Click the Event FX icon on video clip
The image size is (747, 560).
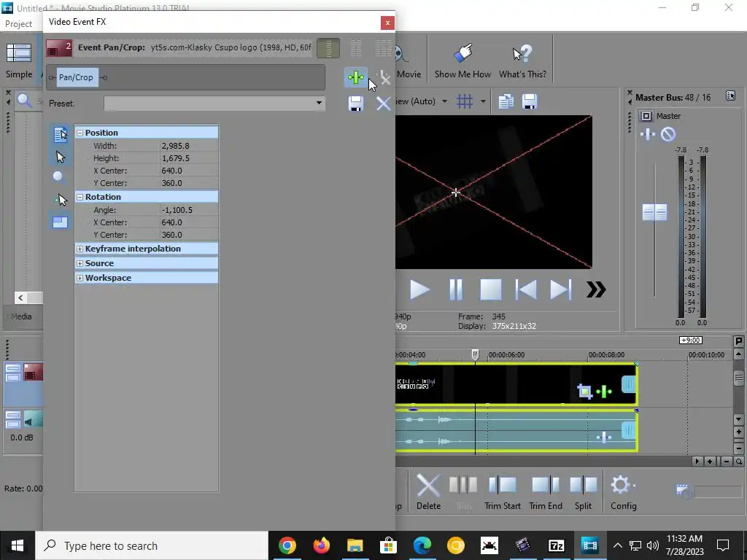coord(603,392)
